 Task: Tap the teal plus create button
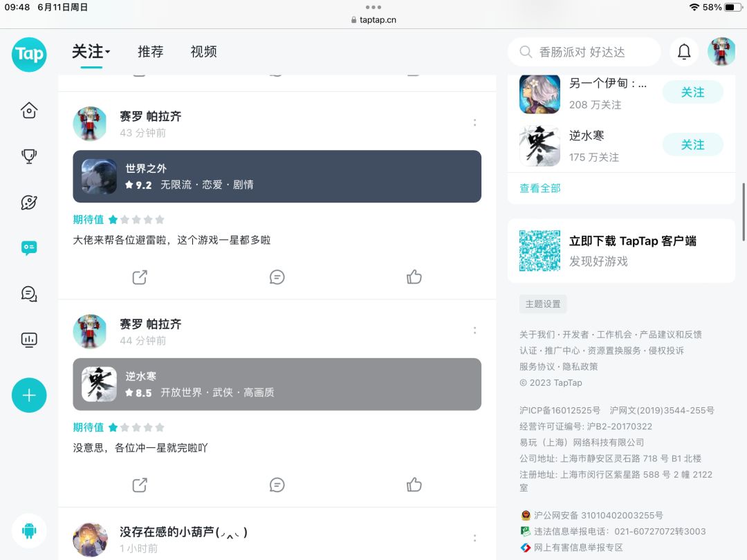coord(29,395)
